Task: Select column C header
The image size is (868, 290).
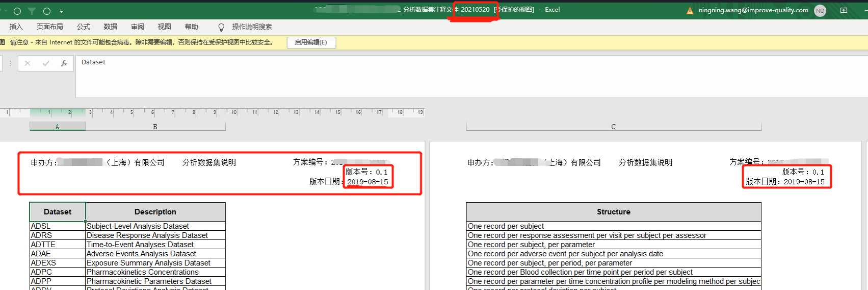Action: [613, 127]
